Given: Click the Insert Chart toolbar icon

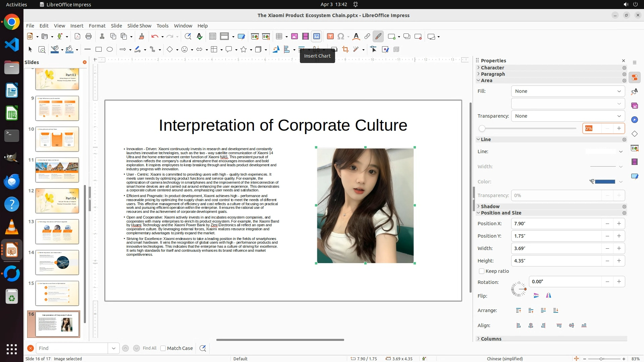Looking at the screenshot, I should tap(316, 37).
